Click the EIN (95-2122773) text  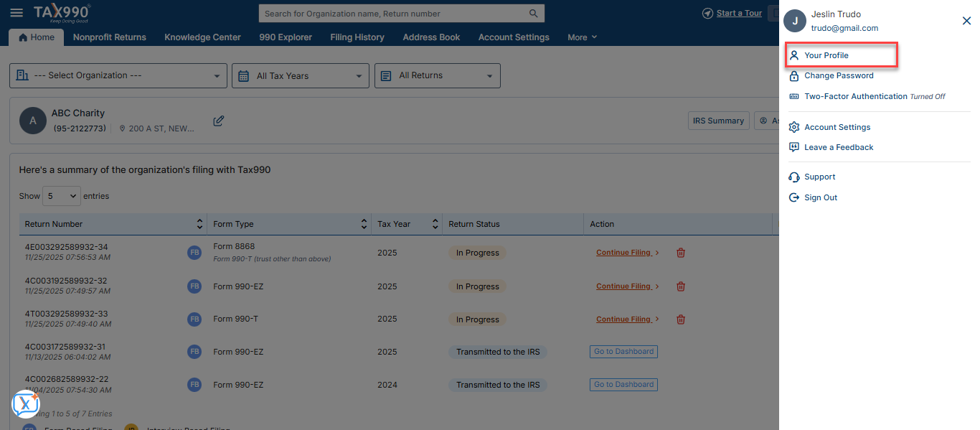(80, 128)
